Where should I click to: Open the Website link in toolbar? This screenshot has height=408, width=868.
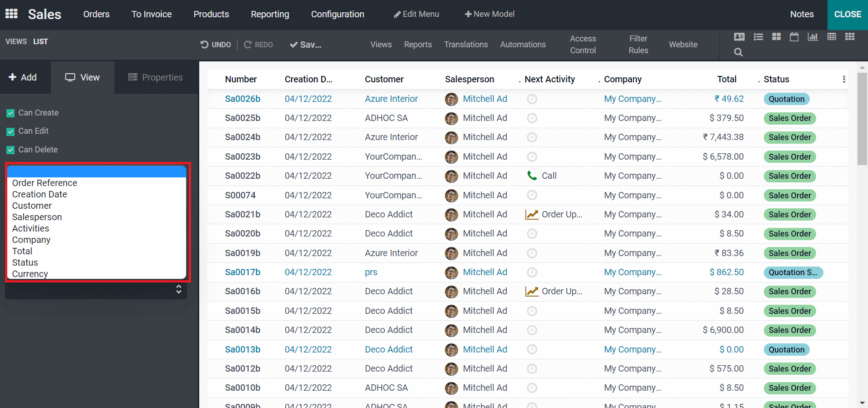click(x=683, y=45)
